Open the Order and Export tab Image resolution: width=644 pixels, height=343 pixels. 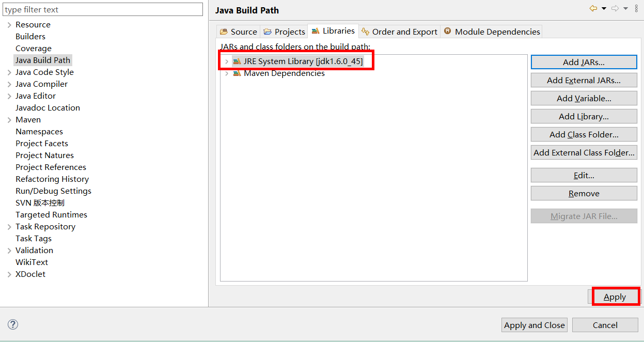(400, 32)
